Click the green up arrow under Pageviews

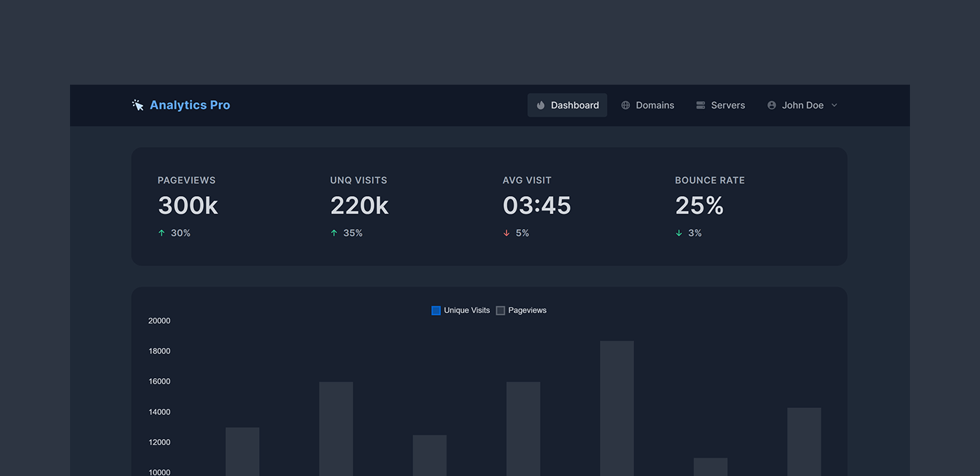[x=162, y=232]
